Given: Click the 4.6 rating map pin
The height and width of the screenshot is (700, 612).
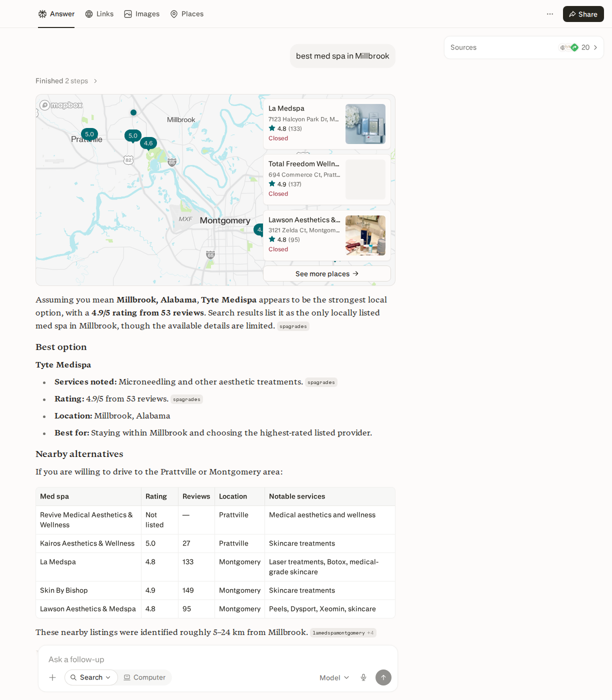Looking at the screenshot, I should 148,143.
